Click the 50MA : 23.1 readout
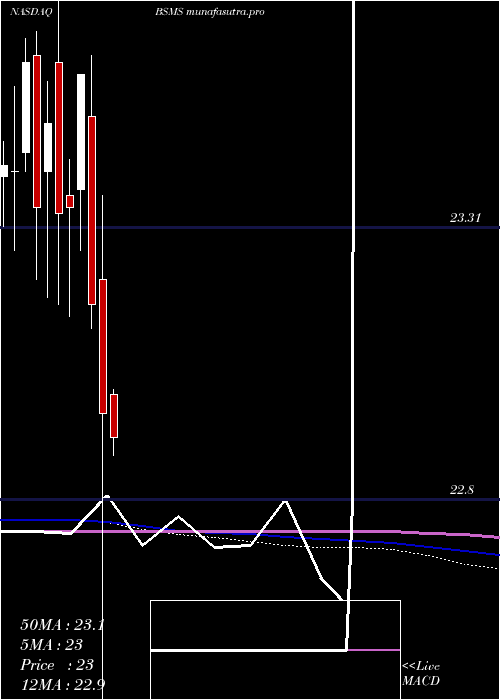Viewport: 500px width, 700px height. point(62,625)
